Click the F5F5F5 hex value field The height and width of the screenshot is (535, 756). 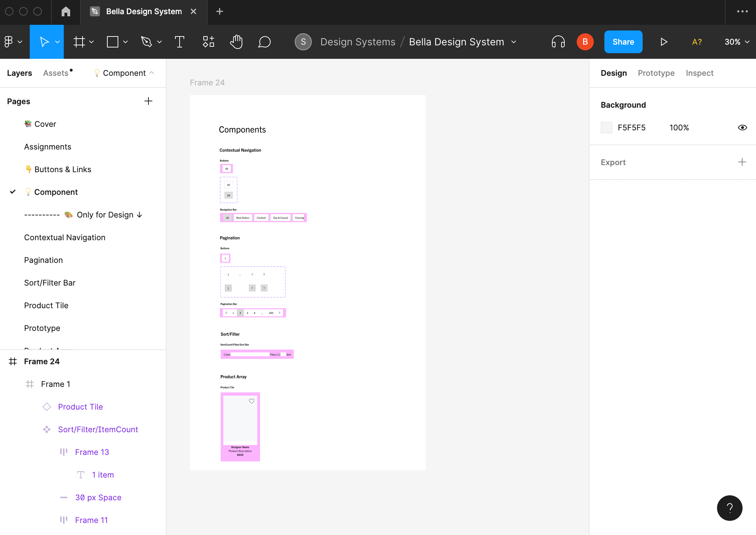632,128
